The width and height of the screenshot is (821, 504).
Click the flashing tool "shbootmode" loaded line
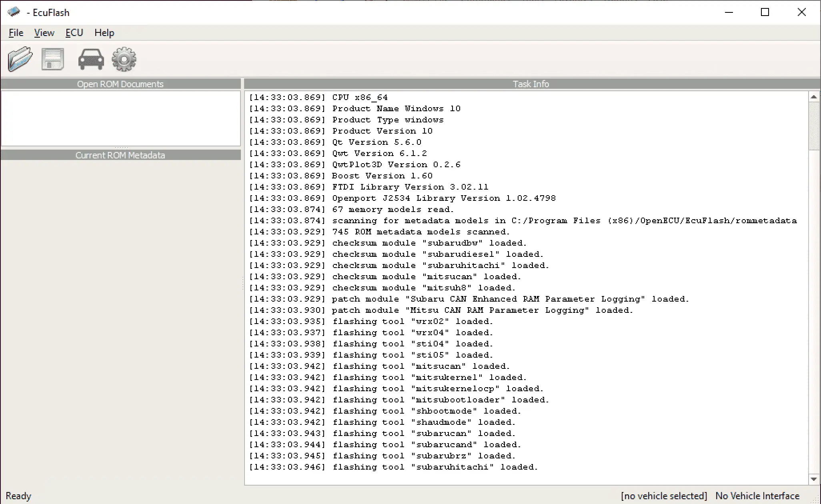[x=385, y=411]
